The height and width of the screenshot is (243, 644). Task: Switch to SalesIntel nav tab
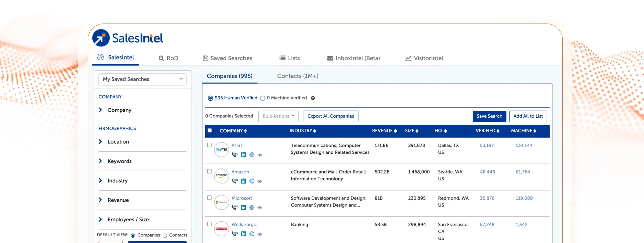tap(115, 57)
